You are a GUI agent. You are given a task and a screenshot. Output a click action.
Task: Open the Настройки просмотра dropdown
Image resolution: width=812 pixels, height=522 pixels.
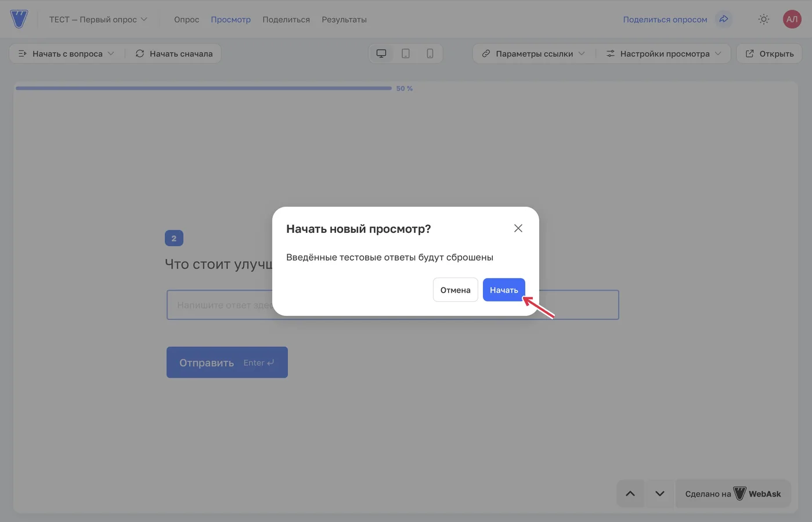(664, 53)
